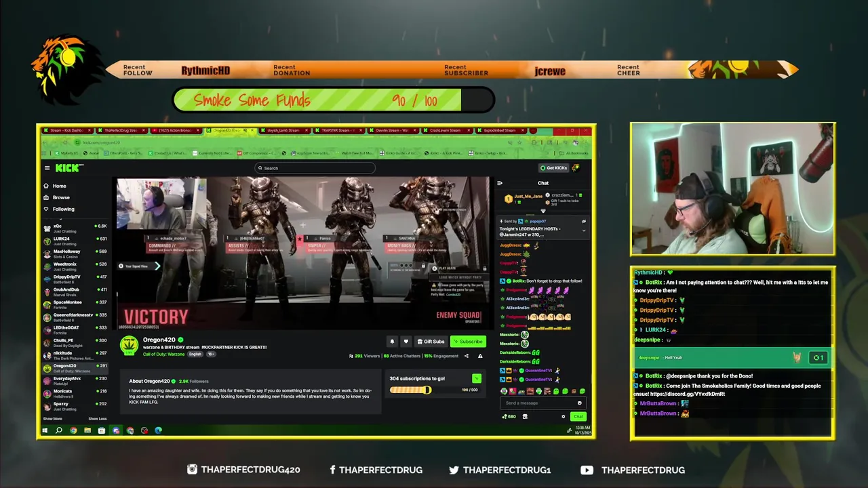Click the Following heart icon in sidebar

[46, 209]
